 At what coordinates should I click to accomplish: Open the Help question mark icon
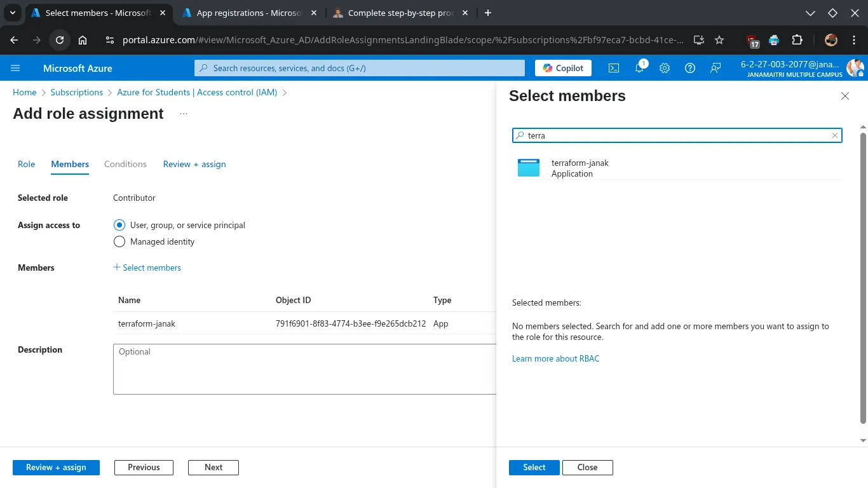(690, 68)
